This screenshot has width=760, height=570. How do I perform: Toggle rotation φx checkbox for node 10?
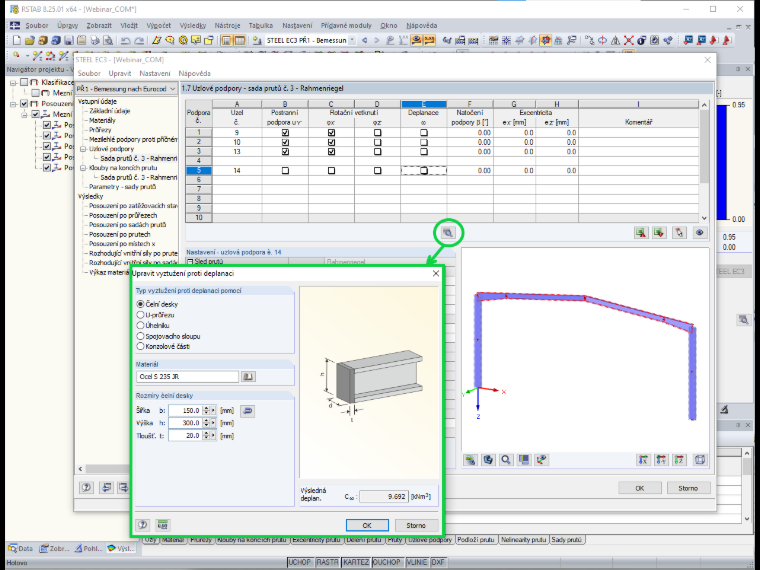(x=331, y=142)
